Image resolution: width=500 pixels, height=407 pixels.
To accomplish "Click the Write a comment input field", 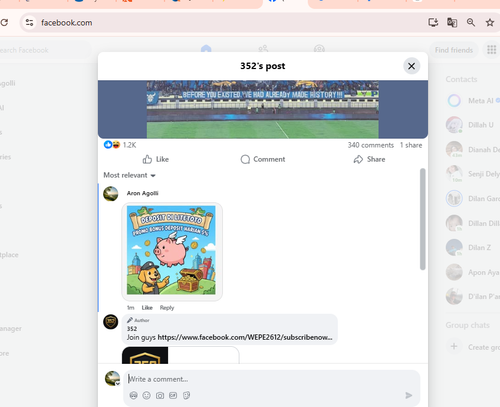I will click(272, 379).
